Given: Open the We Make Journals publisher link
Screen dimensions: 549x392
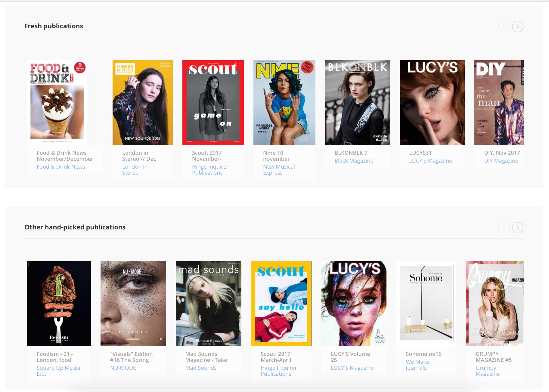Looking at the screenshot, I should (417, 365).
